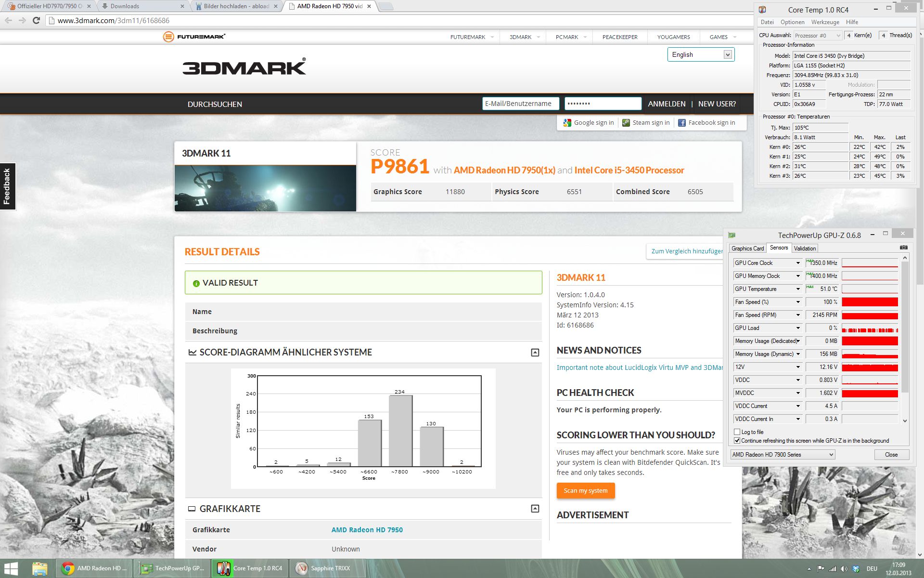The height and width of the screenshot is (578, 924).
Task: Collapse the Score-Diagramm section
Action: (535, 353)
